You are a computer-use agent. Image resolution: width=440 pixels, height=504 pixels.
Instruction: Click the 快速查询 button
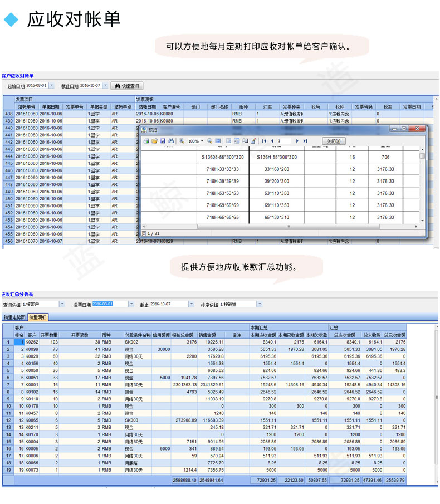pyautogui.click(x=127, y=86)
